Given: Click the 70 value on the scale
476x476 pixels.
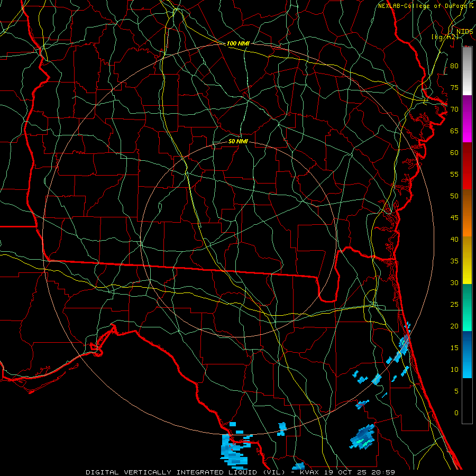Looking at the screenshot, I should 454,109.
